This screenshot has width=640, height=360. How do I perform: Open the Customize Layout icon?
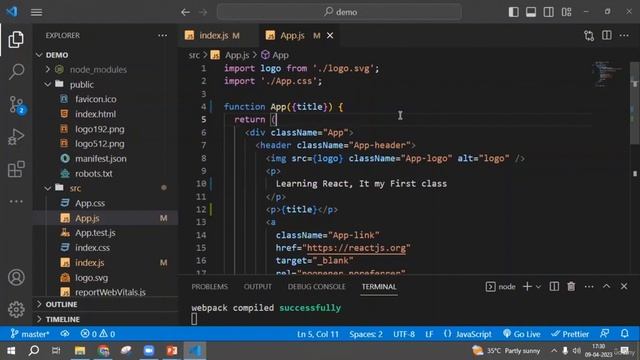tap(567, 12)
